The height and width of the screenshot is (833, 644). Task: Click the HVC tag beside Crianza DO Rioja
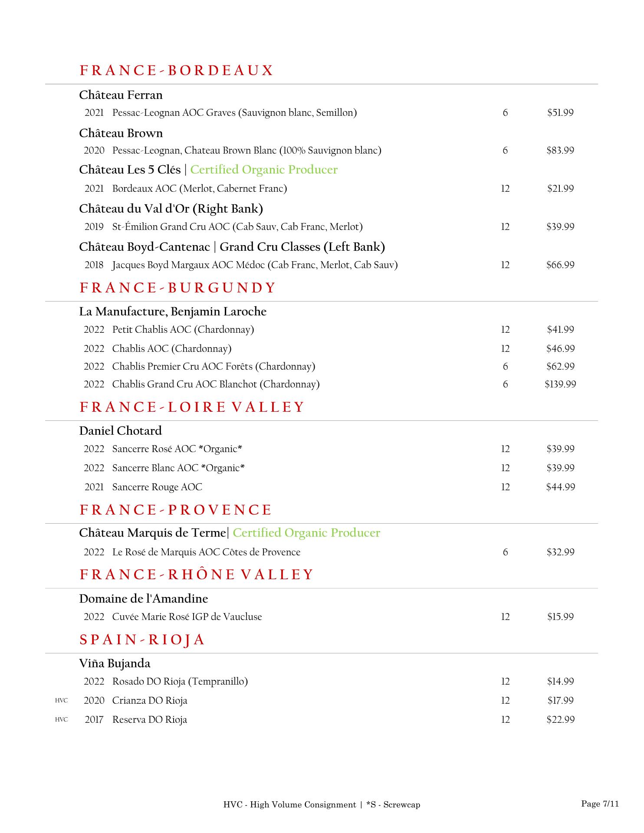[x=62, y=701]
